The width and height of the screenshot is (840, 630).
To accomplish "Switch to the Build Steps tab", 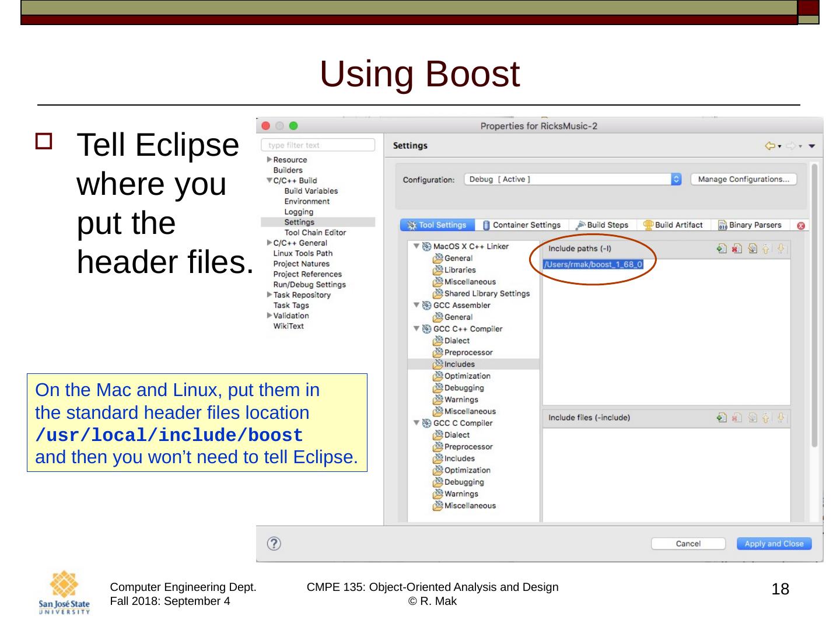I will pos(602,225).
